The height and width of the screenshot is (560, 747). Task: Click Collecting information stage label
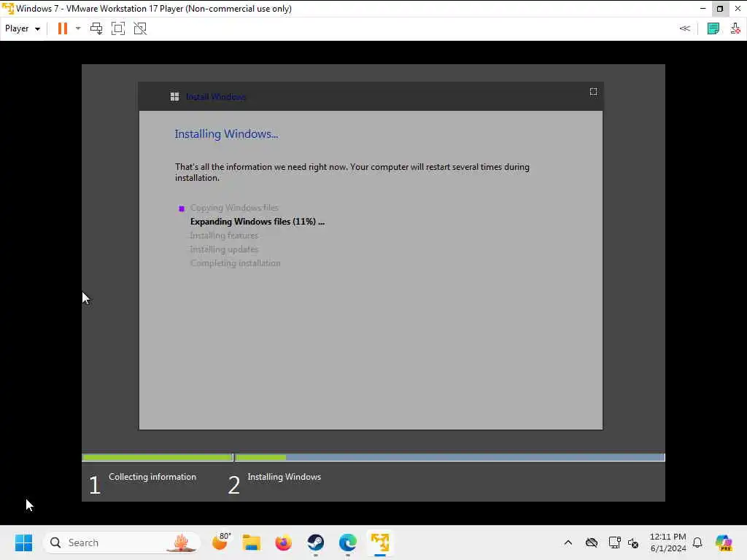(x=152, y=477)
